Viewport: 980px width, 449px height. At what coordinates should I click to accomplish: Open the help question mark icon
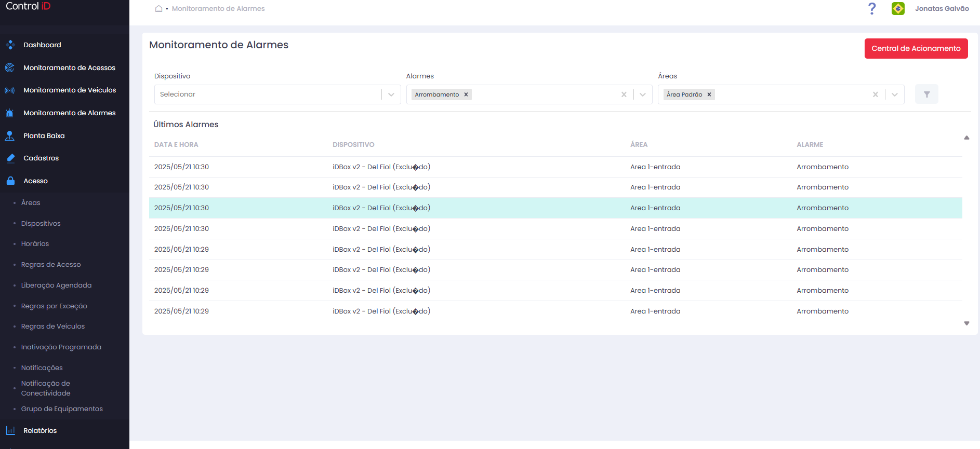[x=872, y=8]
